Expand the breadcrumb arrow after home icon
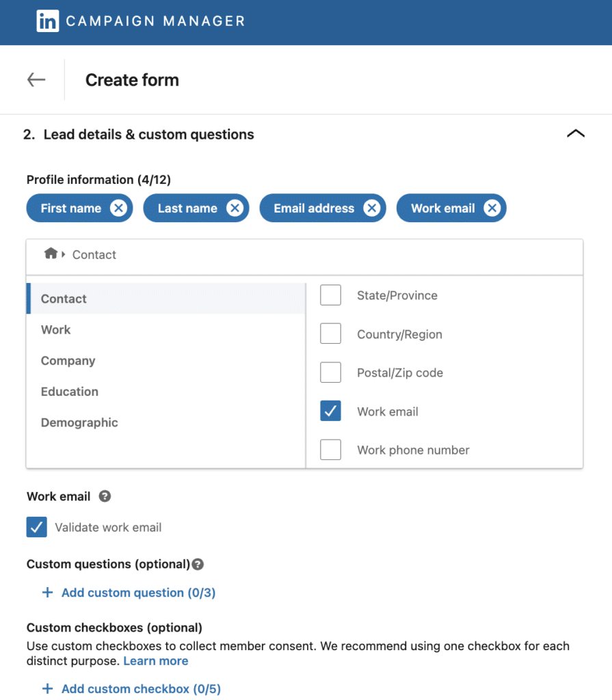The height and width of the screenshot is (700, 612). pos(64,254)
